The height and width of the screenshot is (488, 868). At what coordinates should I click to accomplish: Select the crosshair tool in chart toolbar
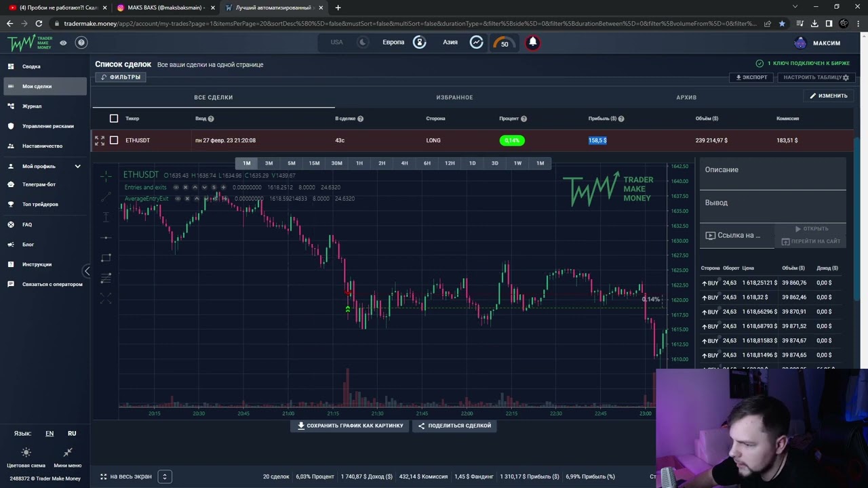coord(106,176)
